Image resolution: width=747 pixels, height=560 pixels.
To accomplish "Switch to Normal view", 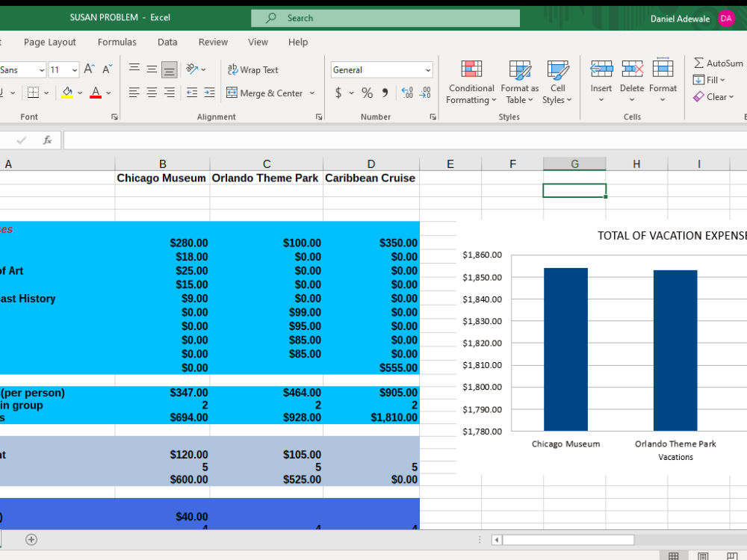I will tap(673, 556).
